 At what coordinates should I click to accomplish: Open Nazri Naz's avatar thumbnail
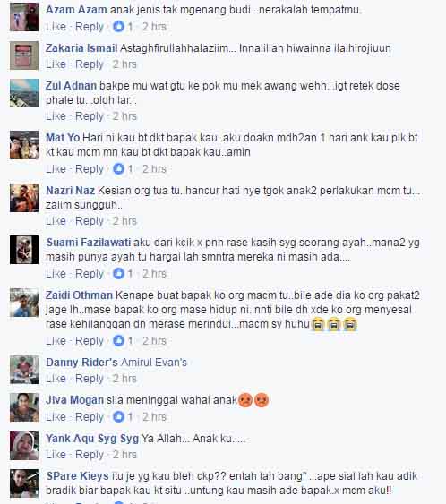24,198
